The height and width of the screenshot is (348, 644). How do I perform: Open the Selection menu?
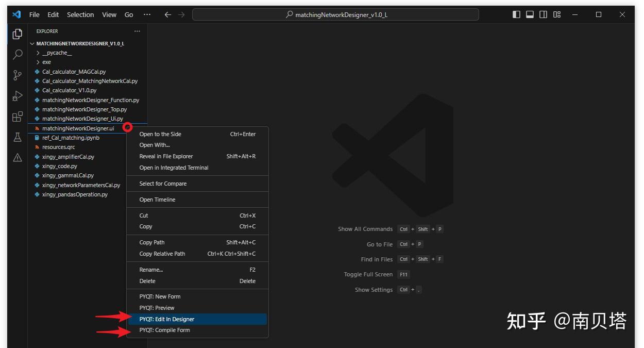pos(80,14)
